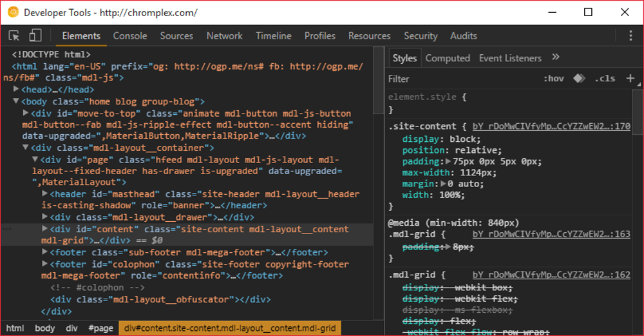The image size is (644, 336).
Task: Select the Computed sidebar tab
Action: point(448,59)
